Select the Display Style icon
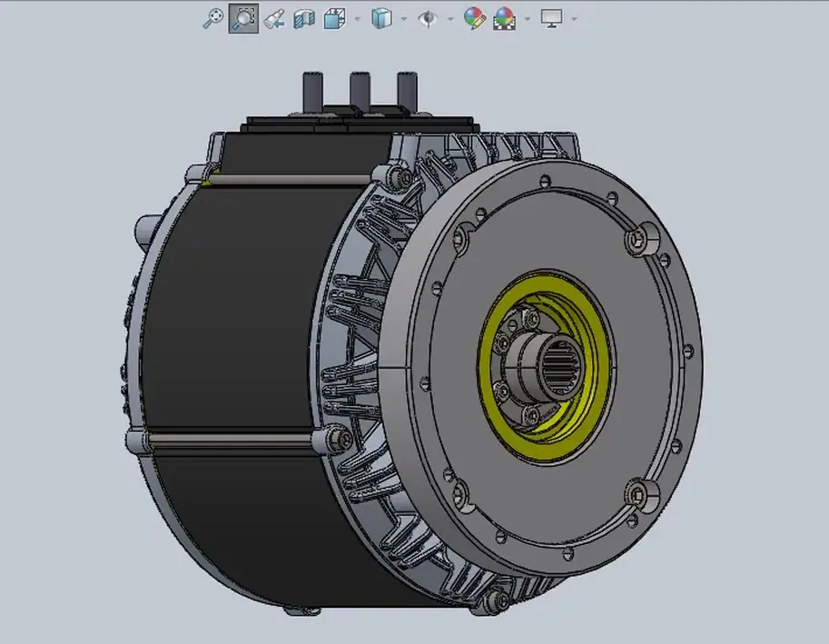Image resolution: width=829 pixels, height=644 pixels. coord(381,18)
